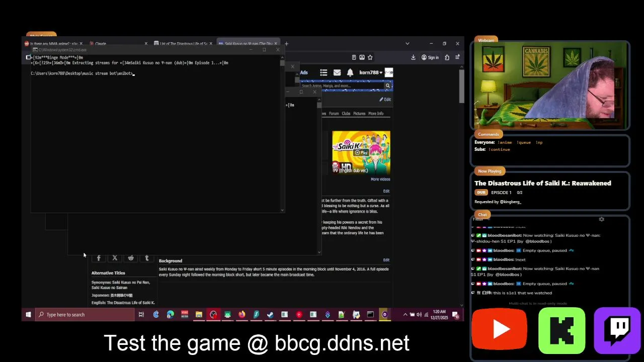Open the More Info tab
This screenshot has width=644, height=362.
pyautogui.click(x=376, y=114)
